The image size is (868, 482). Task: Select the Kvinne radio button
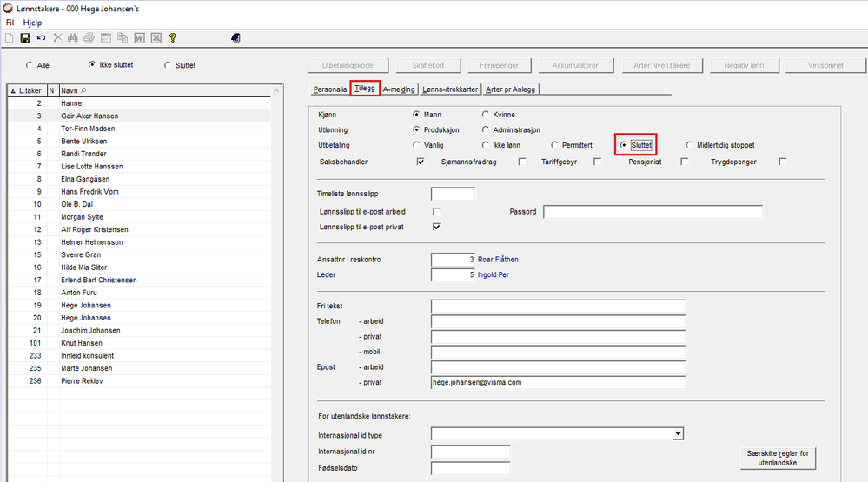[486, 114]
